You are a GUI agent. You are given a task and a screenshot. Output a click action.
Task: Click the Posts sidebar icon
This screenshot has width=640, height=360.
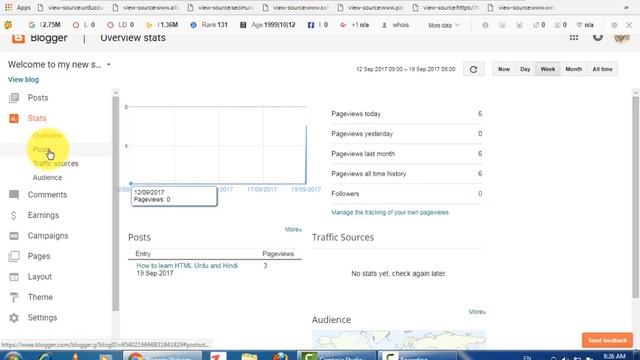(x=14, y=98)
